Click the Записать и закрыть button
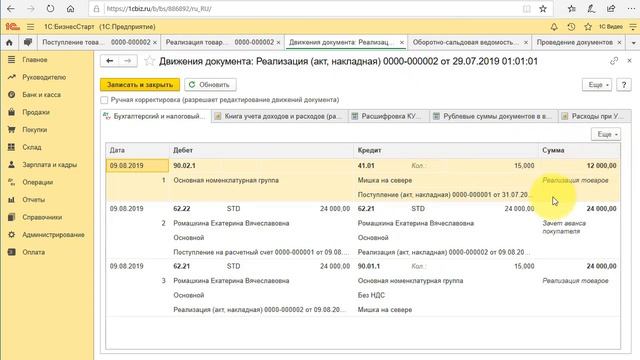 tap(140, 85)
